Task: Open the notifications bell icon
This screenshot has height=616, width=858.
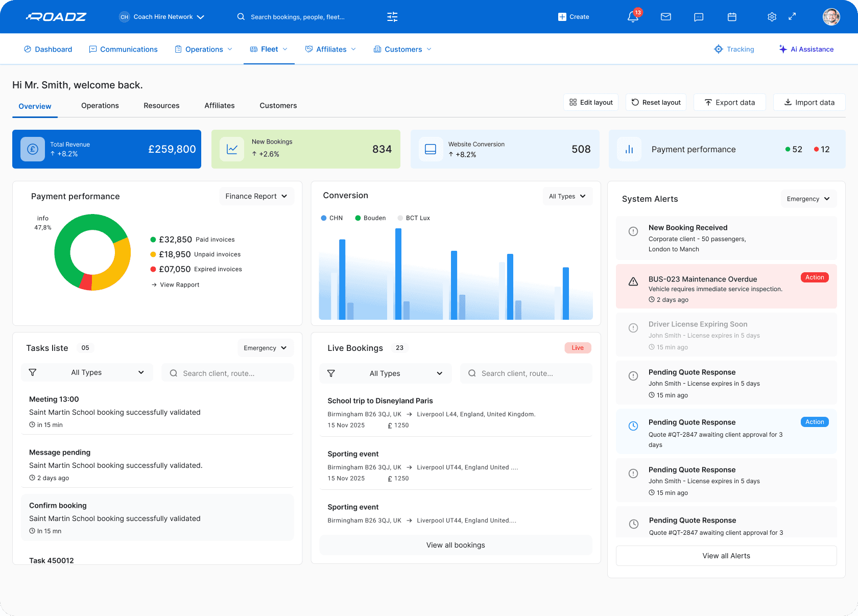Action: coord(633,17)
